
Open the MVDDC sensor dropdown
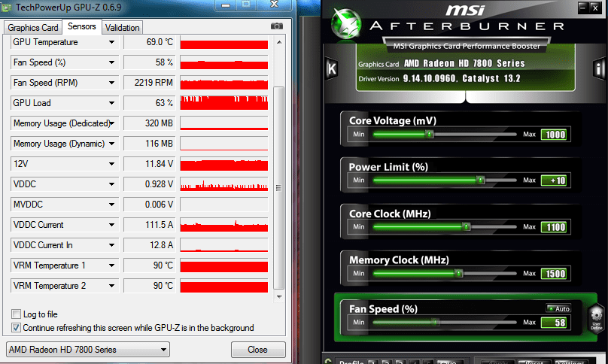[x=111, y=205]
